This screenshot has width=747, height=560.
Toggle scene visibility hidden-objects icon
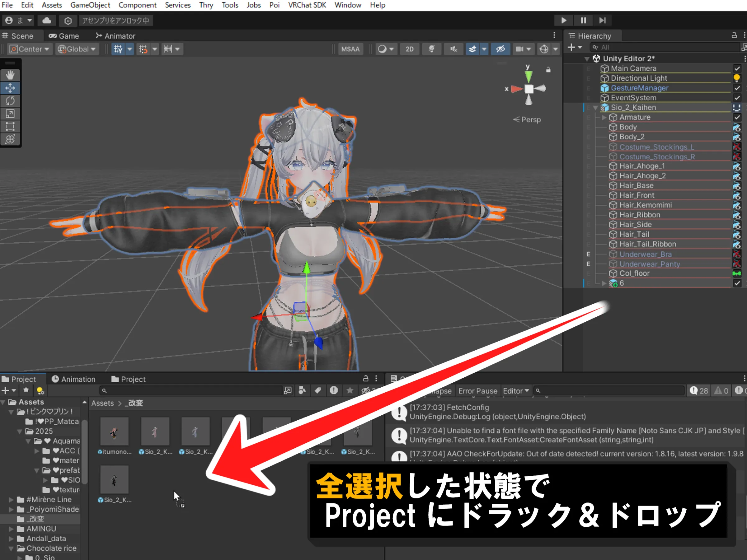coord(500,49)
